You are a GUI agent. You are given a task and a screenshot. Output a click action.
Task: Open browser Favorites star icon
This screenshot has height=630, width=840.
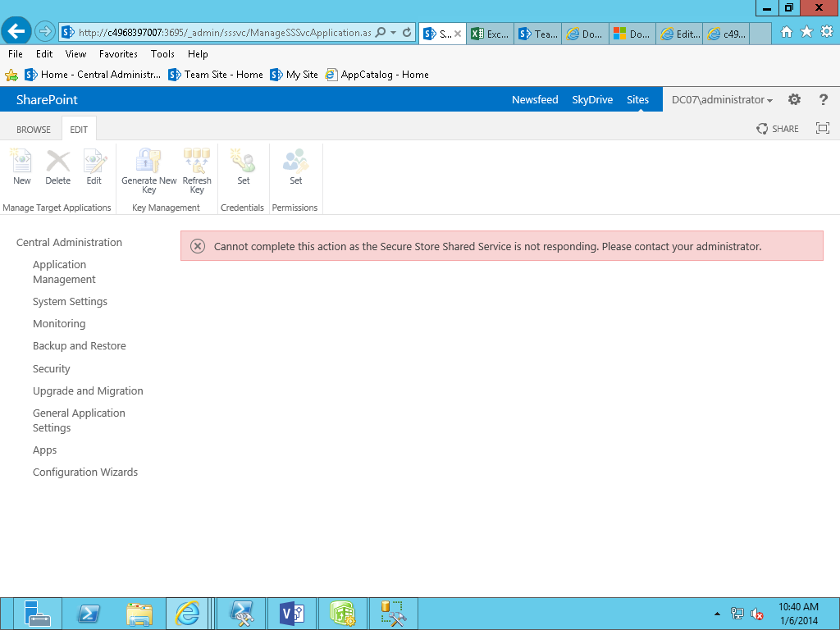point(807,32)
